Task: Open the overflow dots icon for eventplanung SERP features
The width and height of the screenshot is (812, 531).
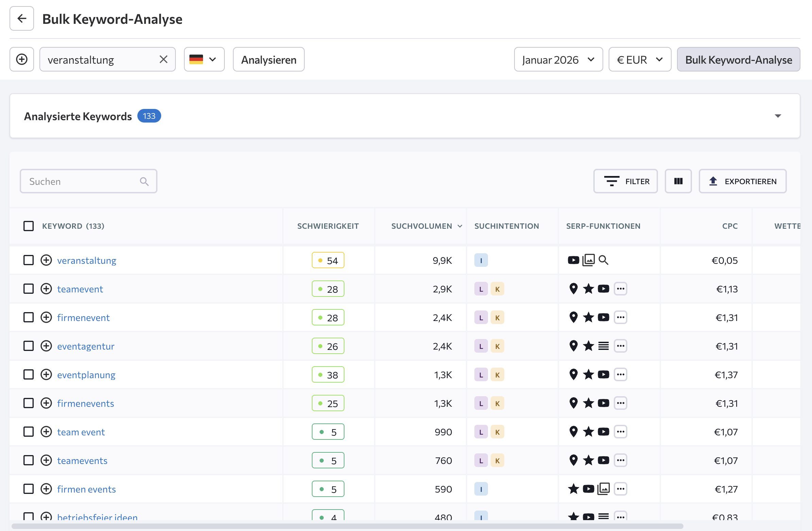Action: pos(621,374)
